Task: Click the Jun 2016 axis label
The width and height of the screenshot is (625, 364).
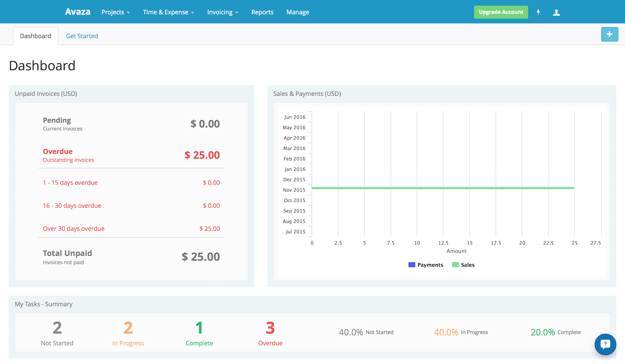Action: [295, 117]
